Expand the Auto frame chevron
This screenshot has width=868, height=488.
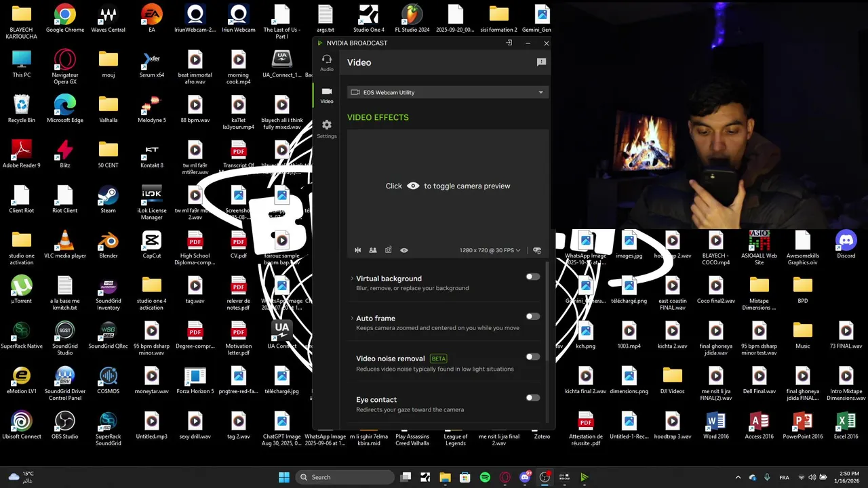coord(352,318)
